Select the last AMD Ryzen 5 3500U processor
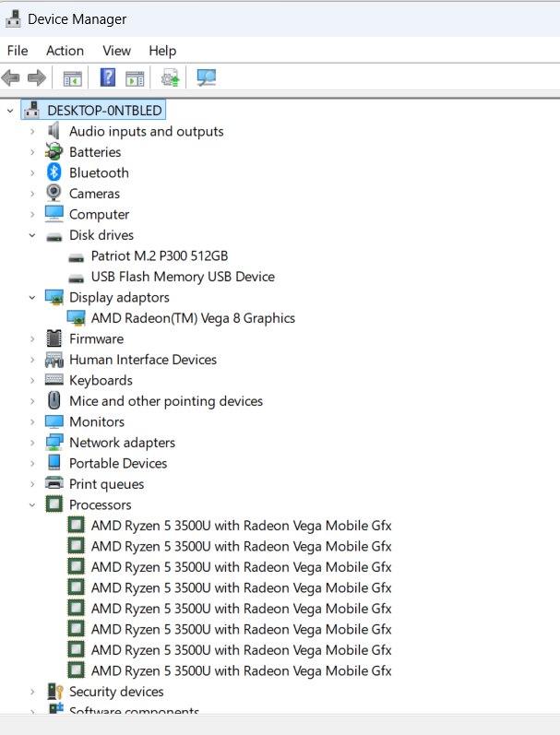The width and height of the screenshot is (560, 735). (x=241, y=671)
